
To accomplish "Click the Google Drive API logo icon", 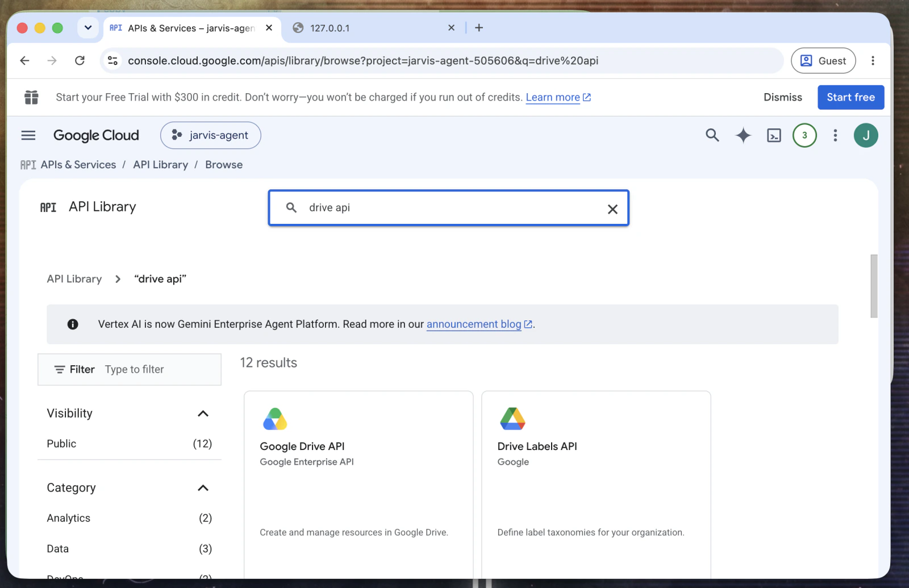I will (275, 419).
